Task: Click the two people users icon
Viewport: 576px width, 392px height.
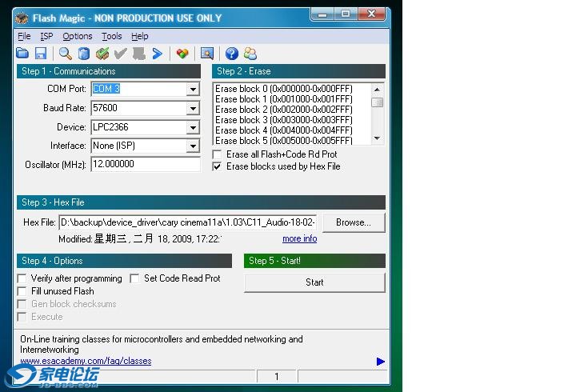Action: click(250, 54)
